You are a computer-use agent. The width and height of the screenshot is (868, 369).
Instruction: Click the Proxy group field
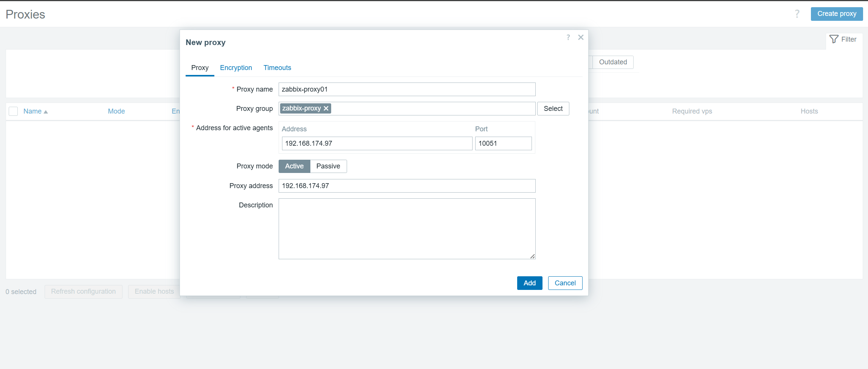tap(407, 109)
